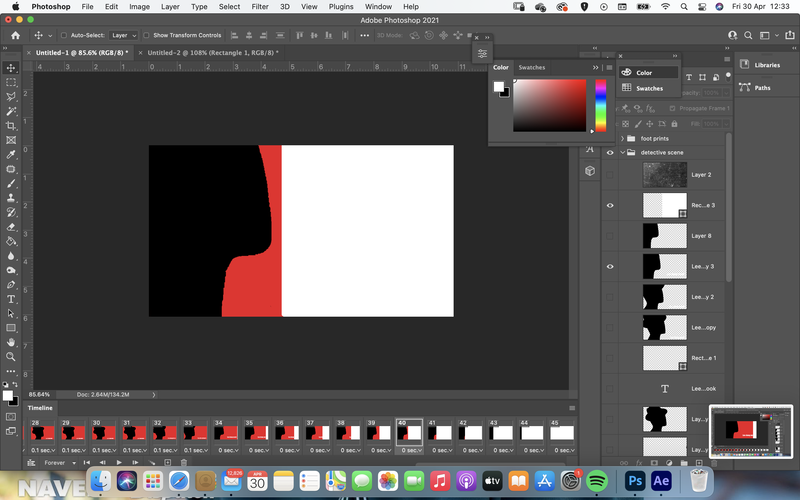Image resolution: width=800 pixels, height=500 pixels.
Task: Open the Paths panel
Action: coord(755,88)
